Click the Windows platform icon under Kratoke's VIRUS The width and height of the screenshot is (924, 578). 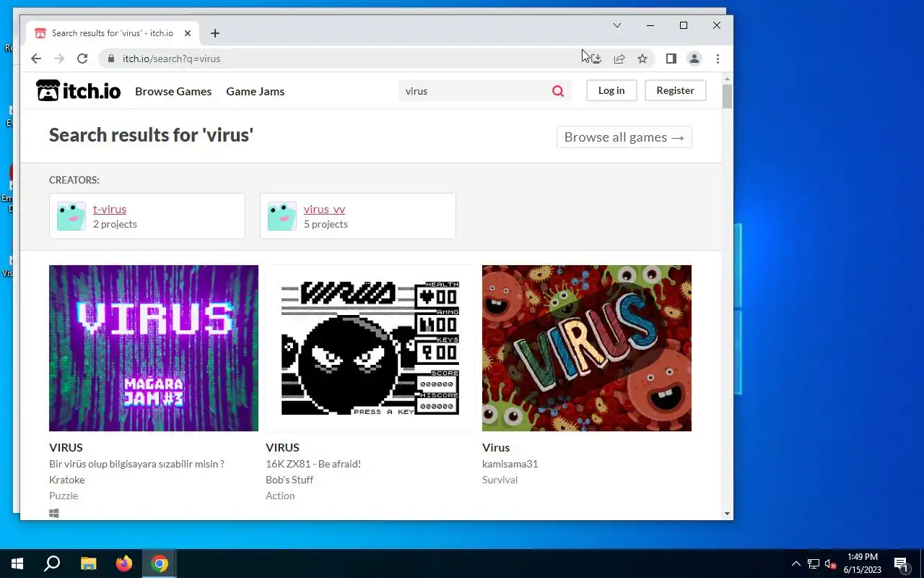point(54,513)
